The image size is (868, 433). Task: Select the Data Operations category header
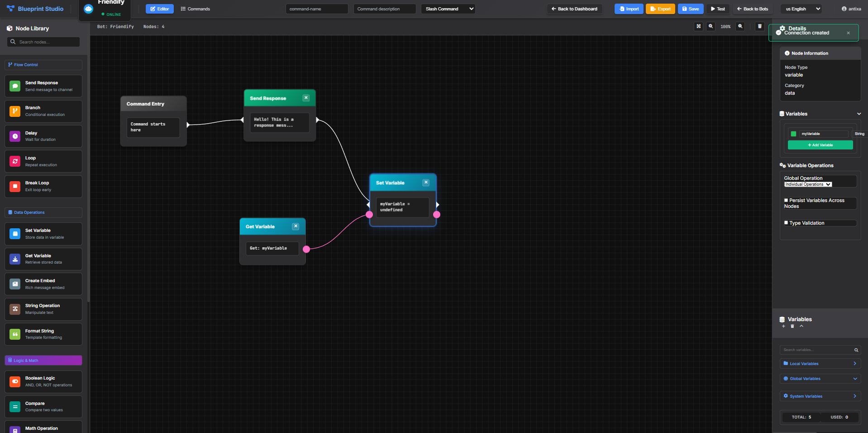(43, 212)
